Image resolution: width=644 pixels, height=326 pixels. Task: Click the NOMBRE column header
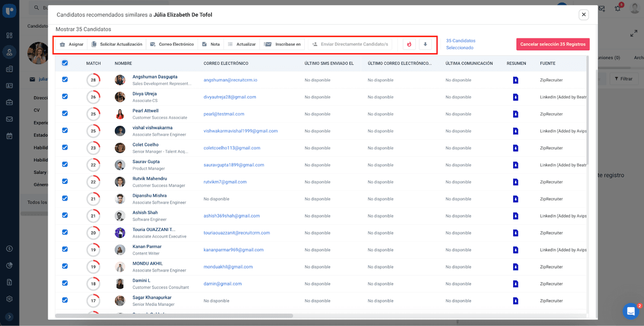tap(123, 63)
